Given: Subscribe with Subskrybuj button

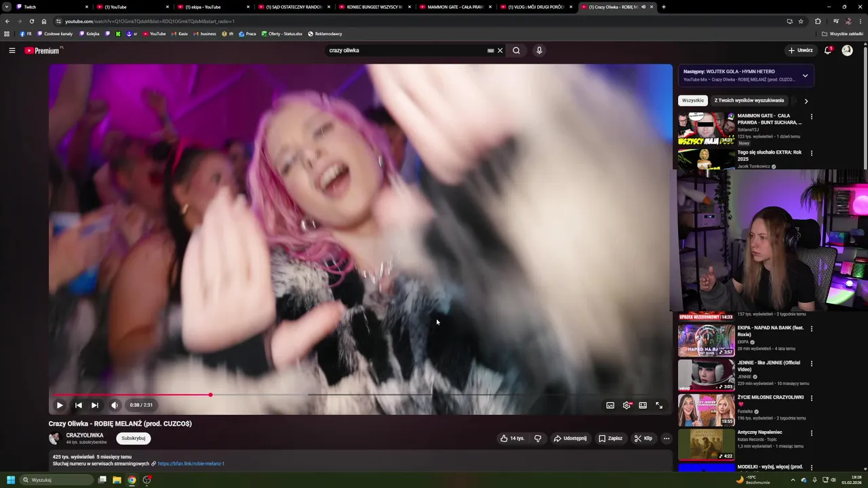Looking at the screenshot, I should [134, 439].
